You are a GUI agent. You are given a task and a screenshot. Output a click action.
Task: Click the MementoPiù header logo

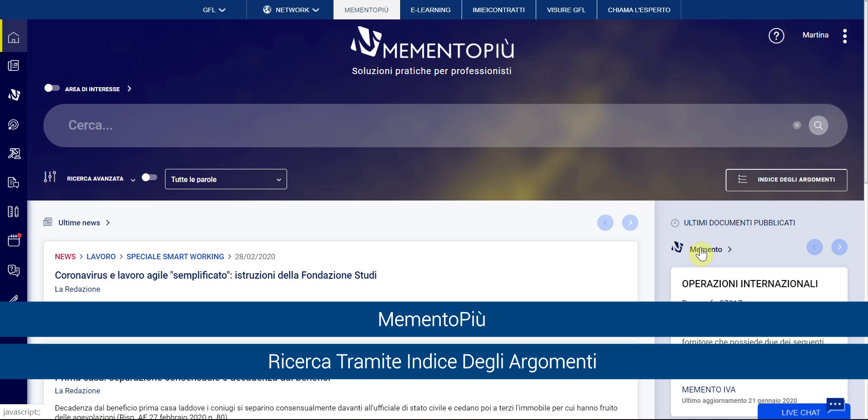tap(432, 42)
